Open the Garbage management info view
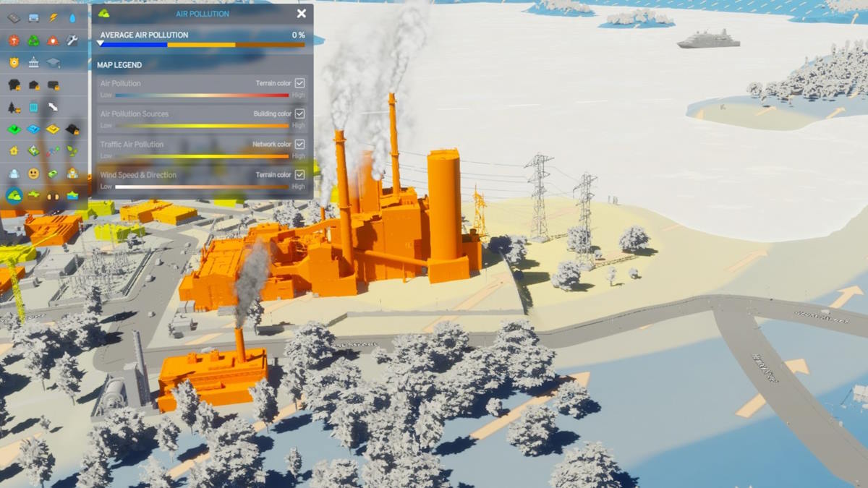The image size is (868, 488). (32, 40)
